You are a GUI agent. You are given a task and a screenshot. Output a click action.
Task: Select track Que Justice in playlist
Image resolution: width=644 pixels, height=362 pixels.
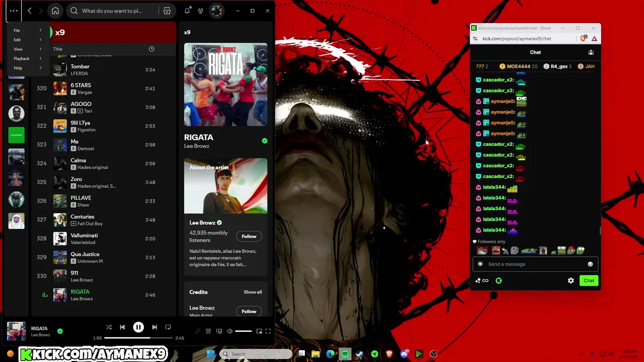tap(104, 257)
